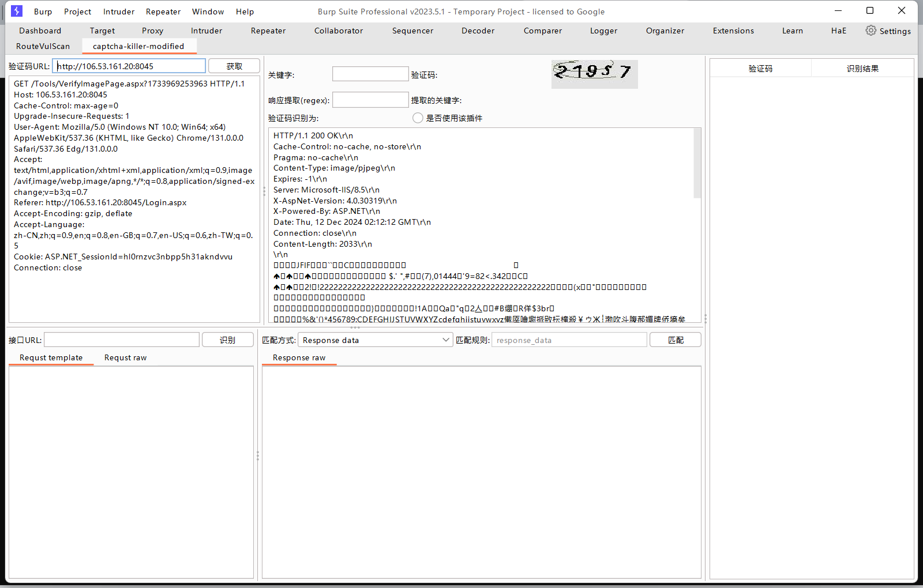The width and height of the screenshot is (923, 588).
Task: Click the GET /Tools/VerifyImagePage.aspx request line
Action: pyautogui.click(x=129, y=84)
